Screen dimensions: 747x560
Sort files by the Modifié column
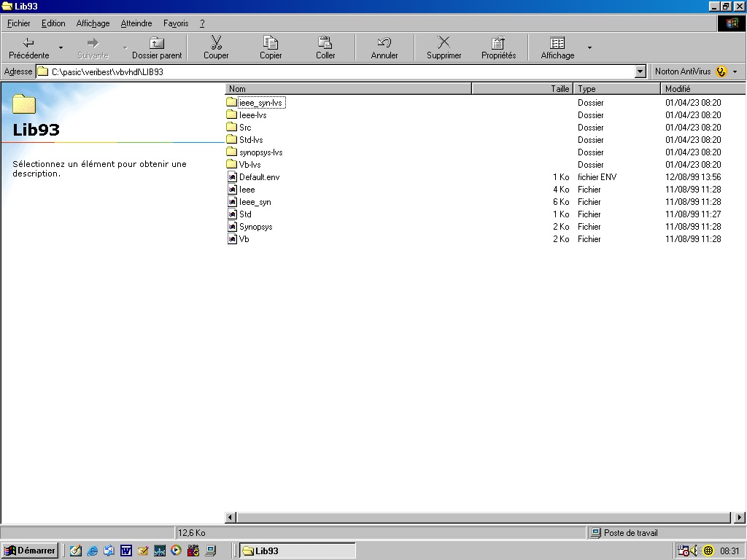point(700,89)
